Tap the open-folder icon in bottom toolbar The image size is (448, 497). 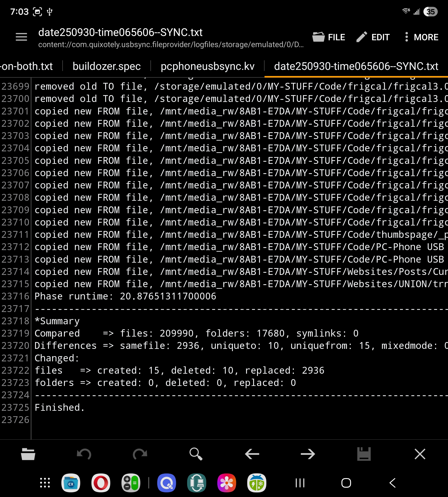[x=28, y=454]
